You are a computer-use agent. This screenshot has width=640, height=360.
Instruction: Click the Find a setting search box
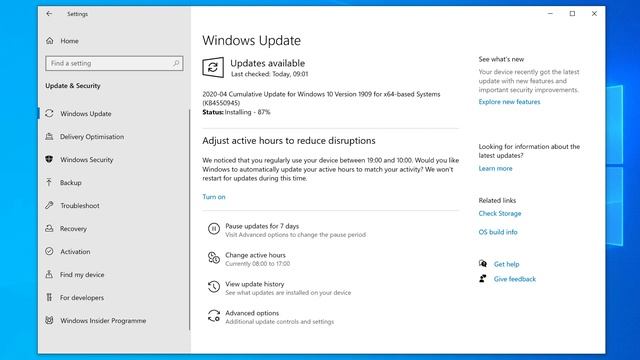[x=114, y=63]
